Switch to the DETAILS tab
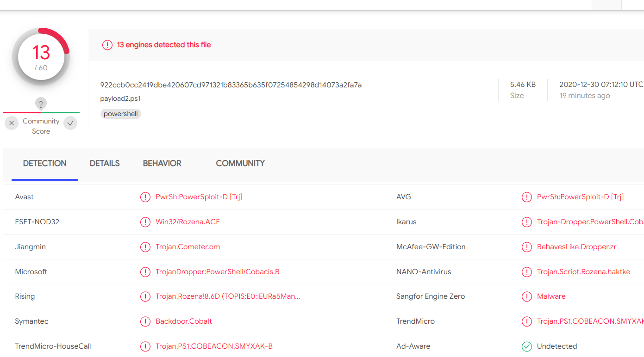The height and width of the screenshot is (357, 644). (x=105, y=163)
